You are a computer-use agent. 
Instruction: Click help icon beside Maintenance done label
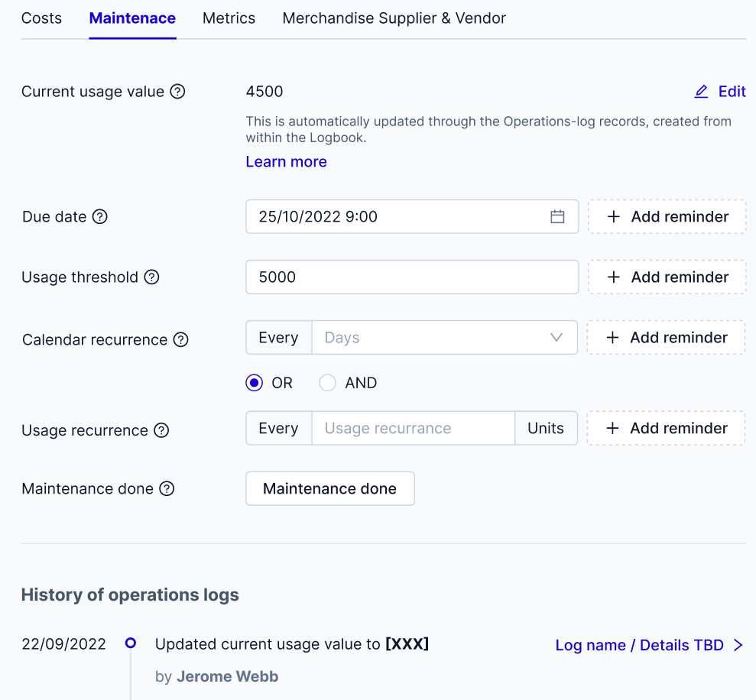(167, 488)
